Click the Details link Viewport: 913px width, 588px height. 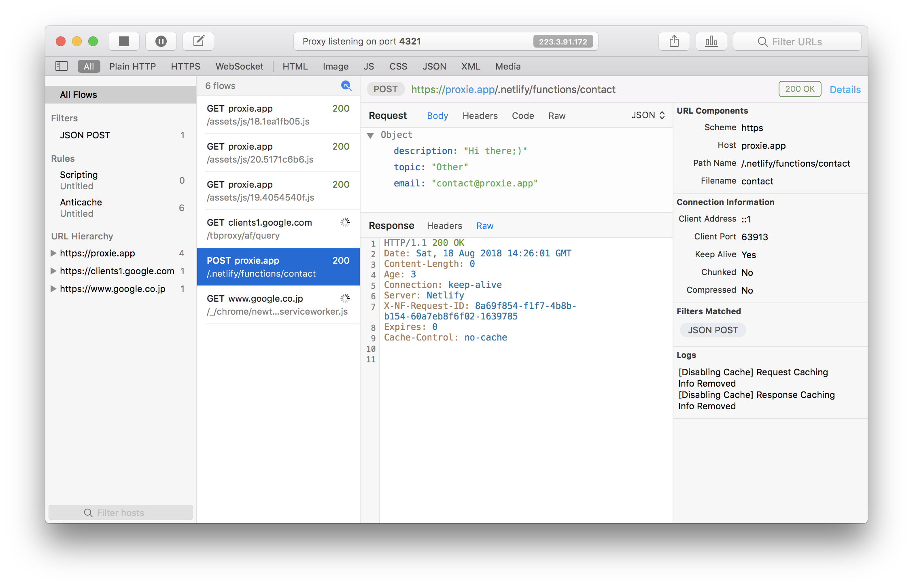pyautogui.click(x=845, y=89)
